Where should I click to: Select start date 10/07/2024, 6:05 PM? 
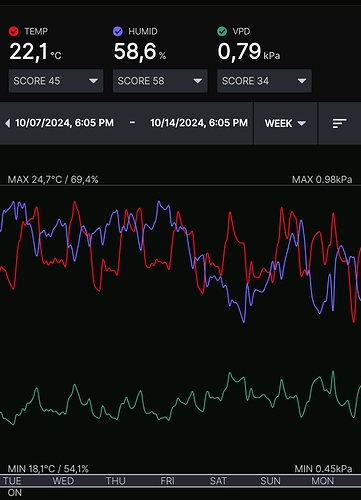click(x=64, y=123)
